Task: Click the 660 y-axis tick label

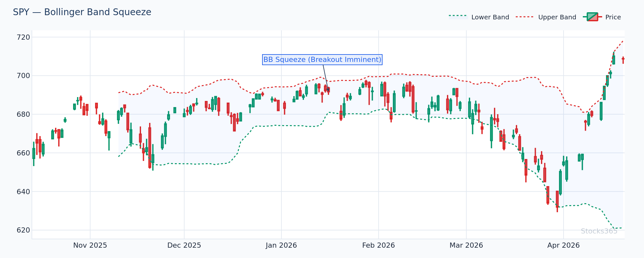Action: click(23, 153)
